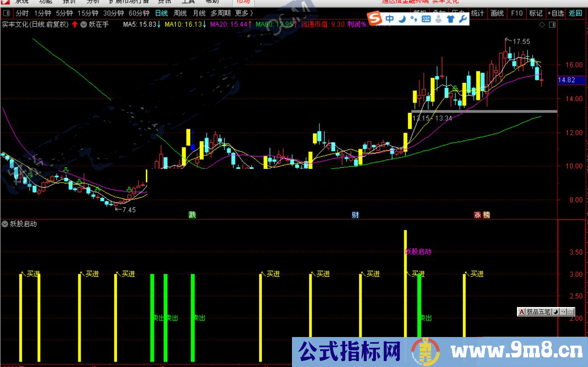Switch to 5分钟 period tab
Screen dimensions: 588x367
tap(64, 13)
